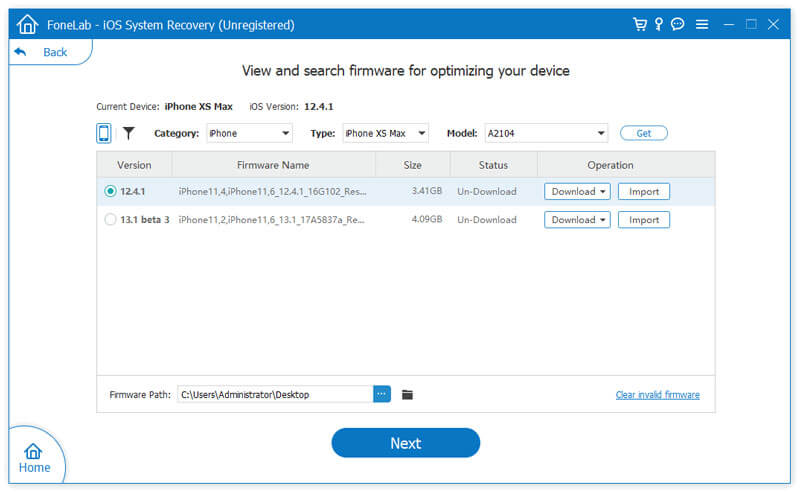Browse firmware path with ellipsis button
The width and height of the screenshot is (800, 493).
tap(382, 394)
